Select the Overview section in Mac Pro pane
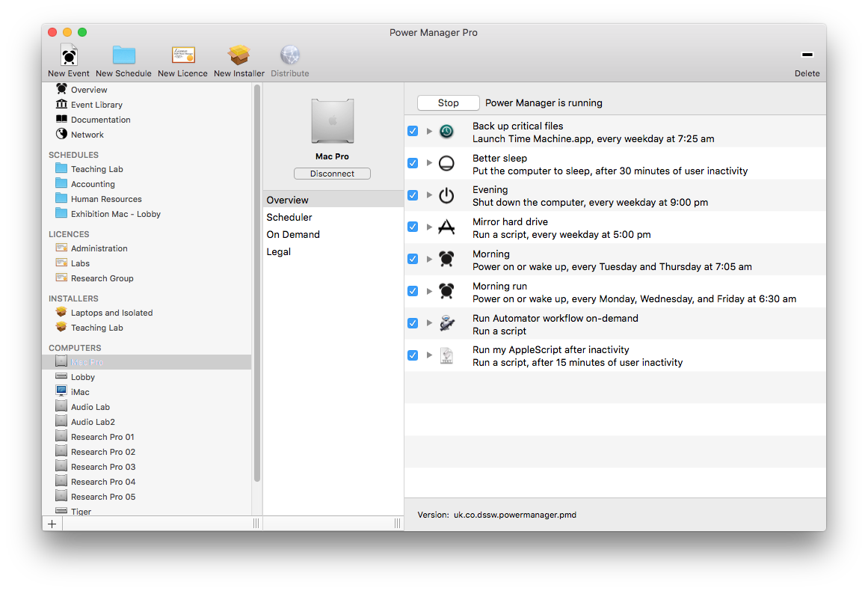Image resolution: width=868 pixels, height=591 pixels. 333,200
